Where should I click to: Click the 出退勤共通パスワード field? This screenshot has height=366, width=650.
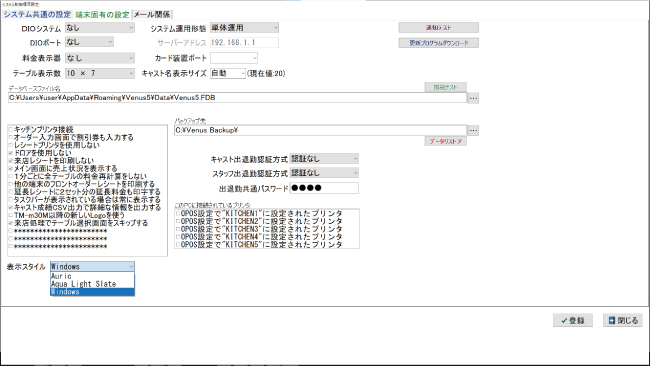click(x=324, y=188)
